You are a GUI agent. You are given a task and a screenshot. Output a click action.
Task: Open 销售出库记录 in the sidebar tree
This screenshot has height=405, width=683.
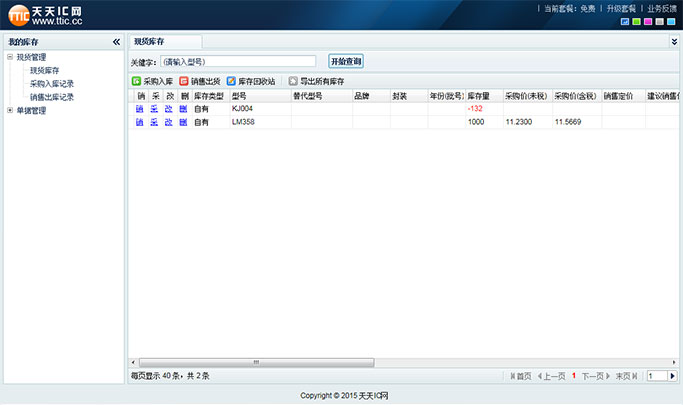click(52, 98)
